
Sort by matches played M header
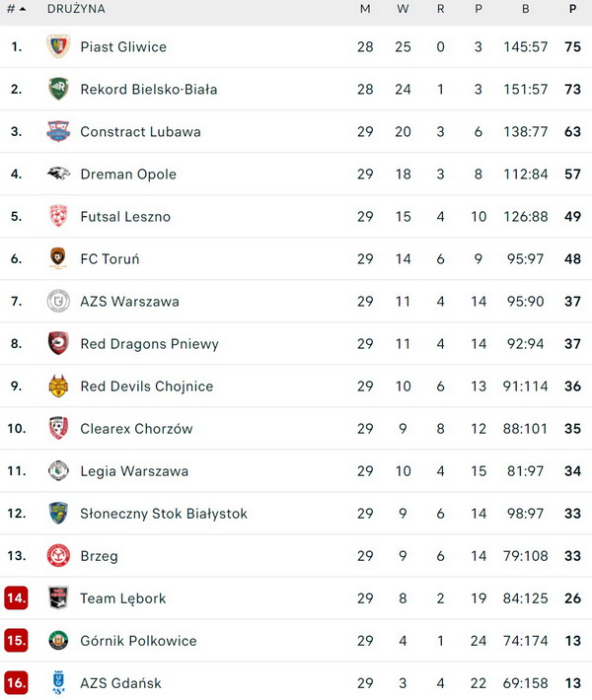tap(365, 9)
